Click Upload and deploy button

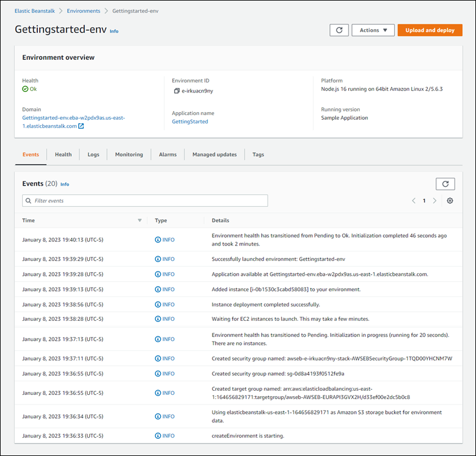(430, 30)
